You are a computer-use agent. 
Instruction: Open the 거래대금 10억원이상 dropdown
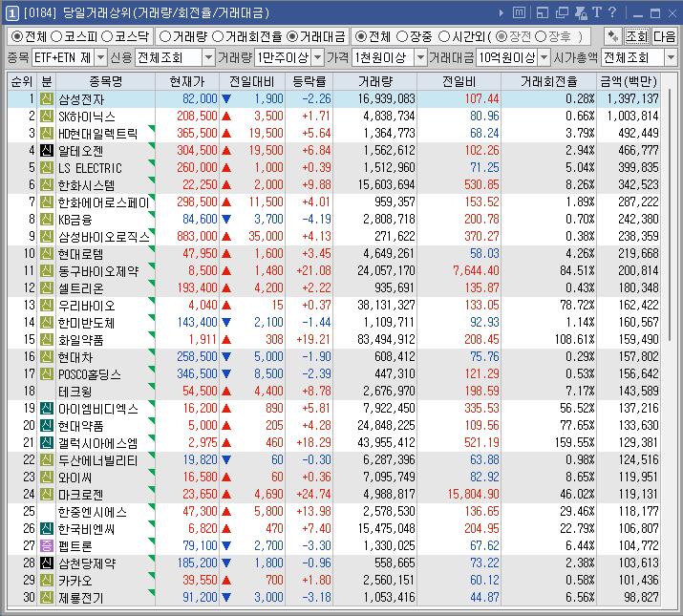(544, 57)
